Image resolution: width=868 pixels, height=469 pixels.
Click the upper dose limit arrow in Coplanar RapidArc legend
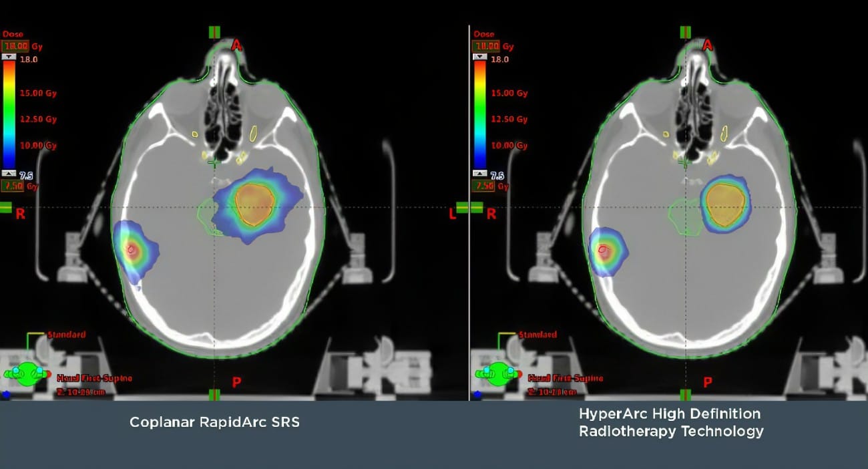[x=9, y=57]
